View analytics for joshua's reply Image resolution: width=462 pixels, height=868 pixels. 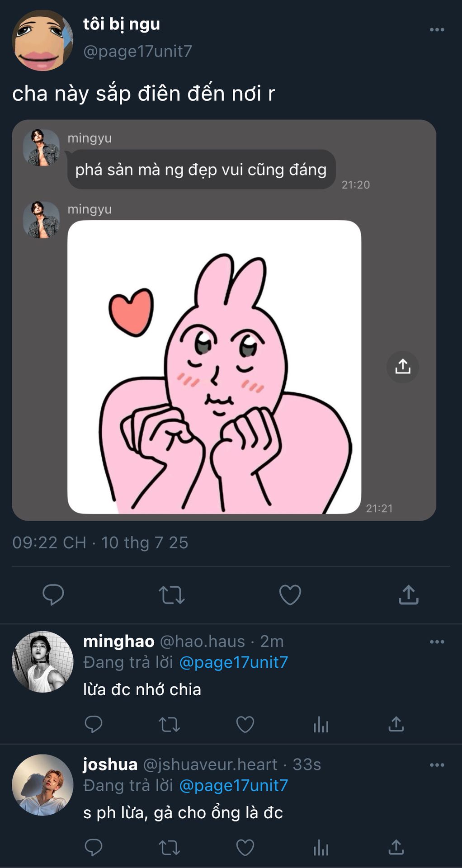(321, 847)
